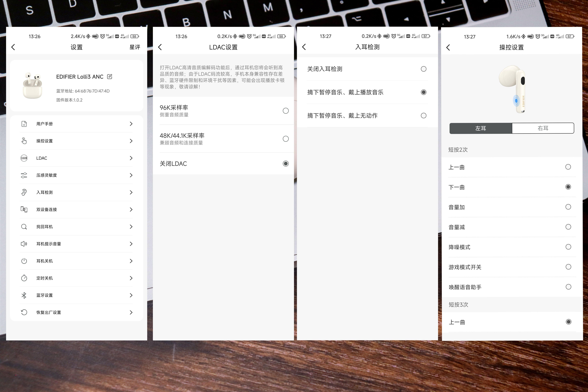The width and height of the screenshot is (588, 392).
Task: Open LDAC via its chevron arrow
Action: click(131, 158)
